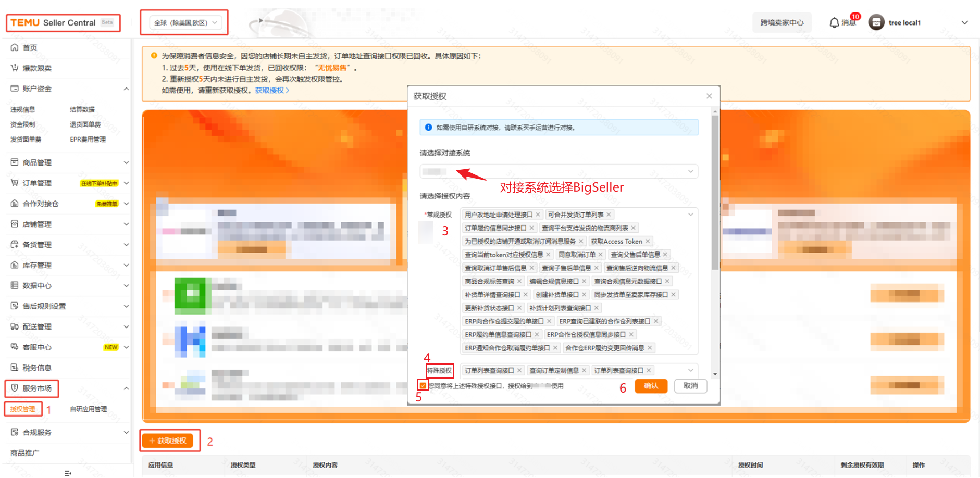The height and width of the screenshot is (478, 980).
Task: Remove the 查询订单定制信息 tag
Action: tap(584, 371)
